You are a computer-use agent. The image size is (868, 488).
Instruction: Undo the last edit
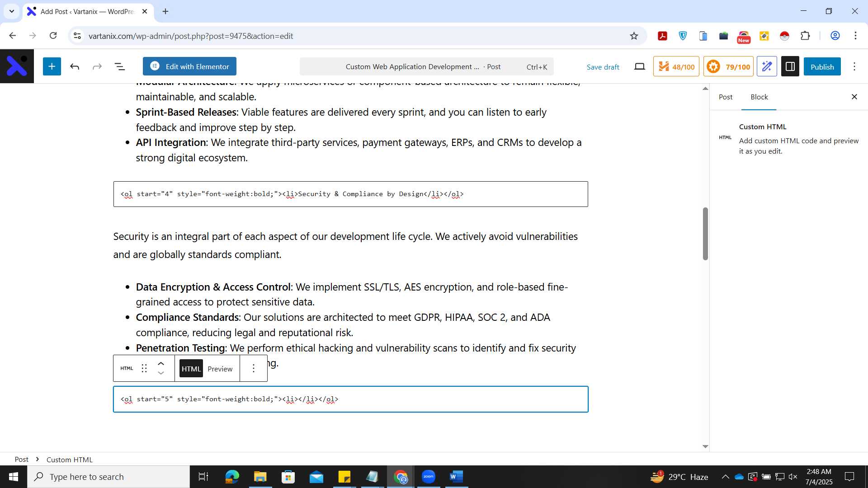(x=75, y=67)
